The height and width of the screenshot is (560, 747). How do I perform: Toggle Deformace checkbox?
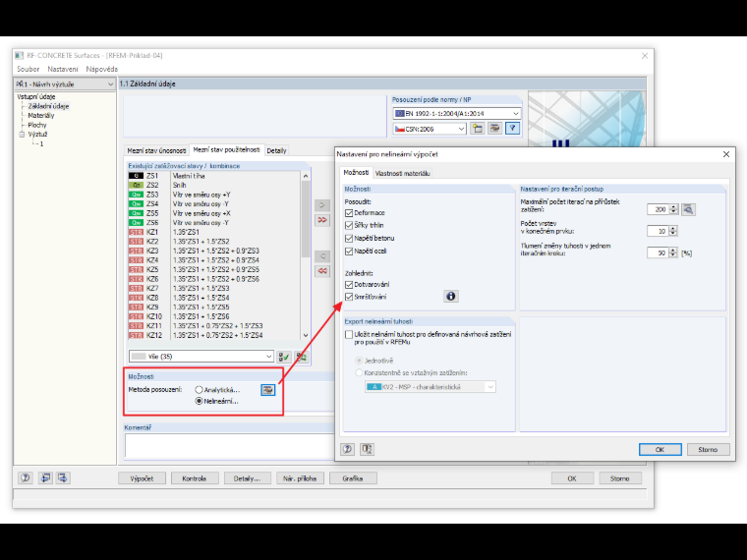tap(349, 213)
